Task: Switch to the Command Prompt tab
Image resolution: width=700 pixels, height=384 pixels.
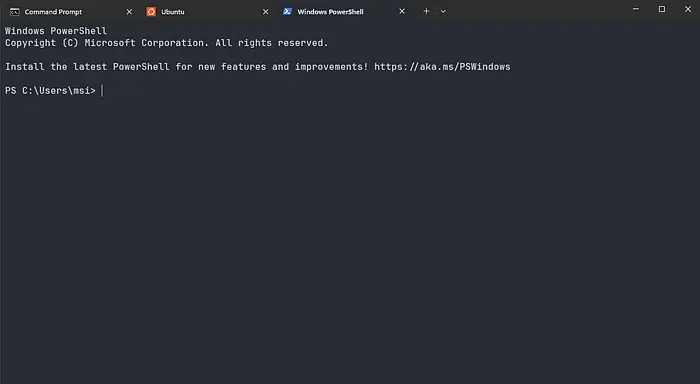Action: tap(70, 12)
